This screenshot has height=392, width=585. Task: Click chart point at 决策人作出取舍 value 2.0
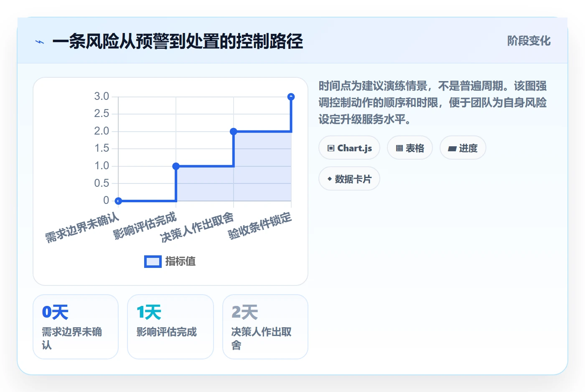234,132
